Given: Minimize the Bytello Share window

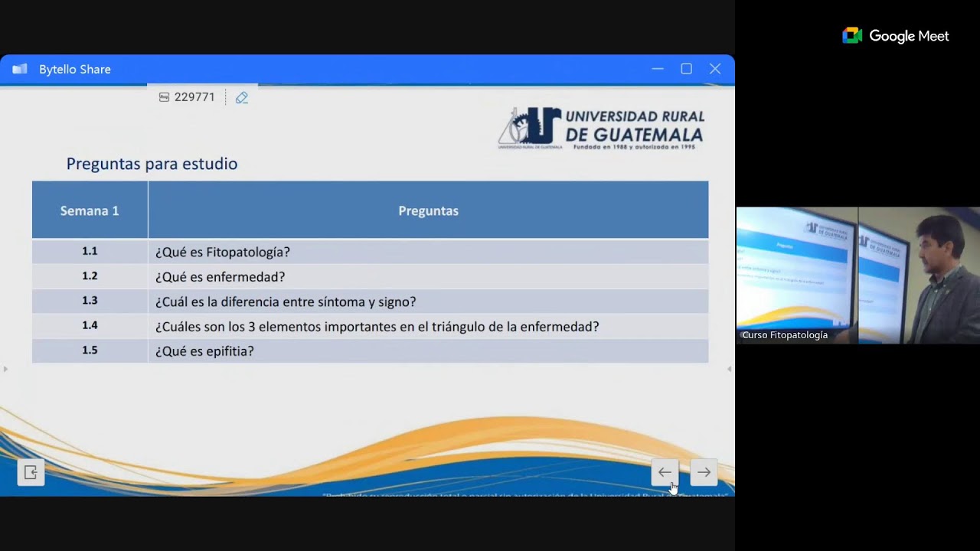Looking at the screenshot, I should point(658,69).
